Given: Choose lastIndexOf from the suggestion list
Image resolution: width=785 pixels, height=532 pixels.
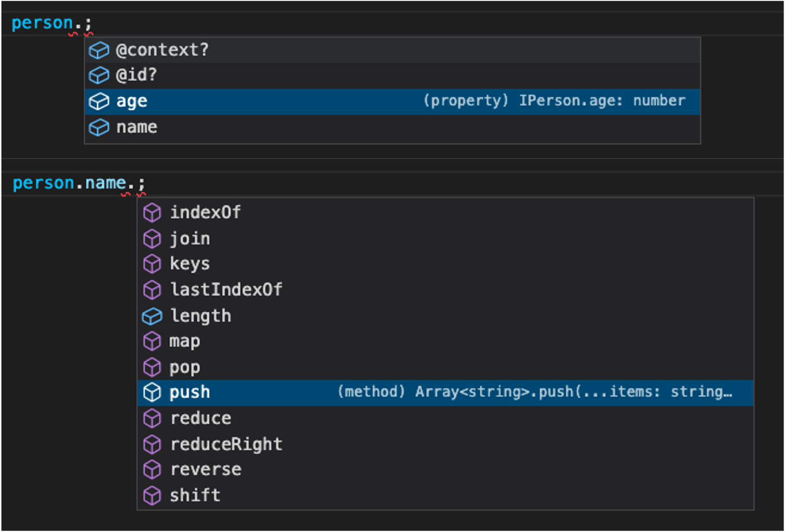Looking at the screenshot, I should [226, 290].
